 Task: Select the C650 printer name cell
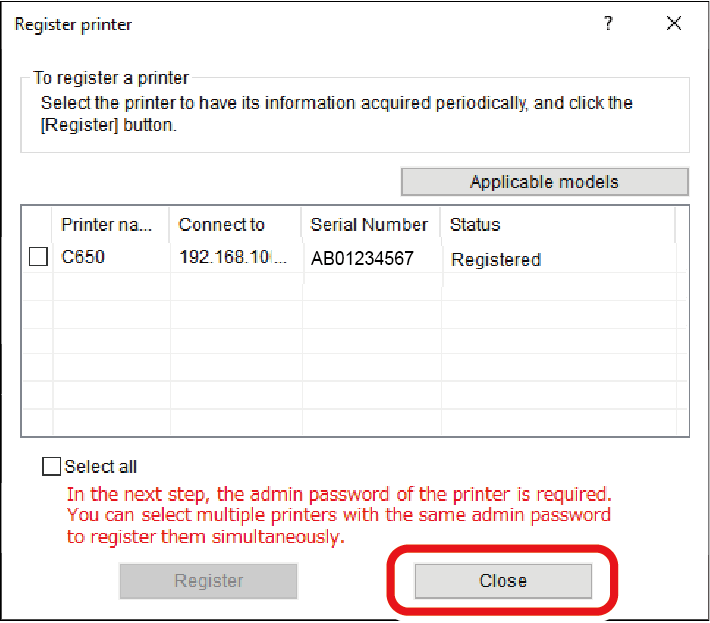coord(83,257)
